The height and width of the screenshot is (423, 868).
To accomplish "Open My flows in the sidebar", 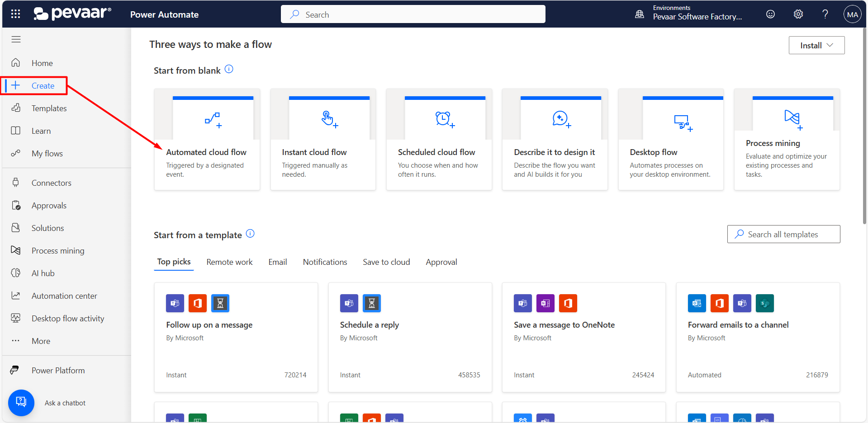I will [x=47, y=154].
